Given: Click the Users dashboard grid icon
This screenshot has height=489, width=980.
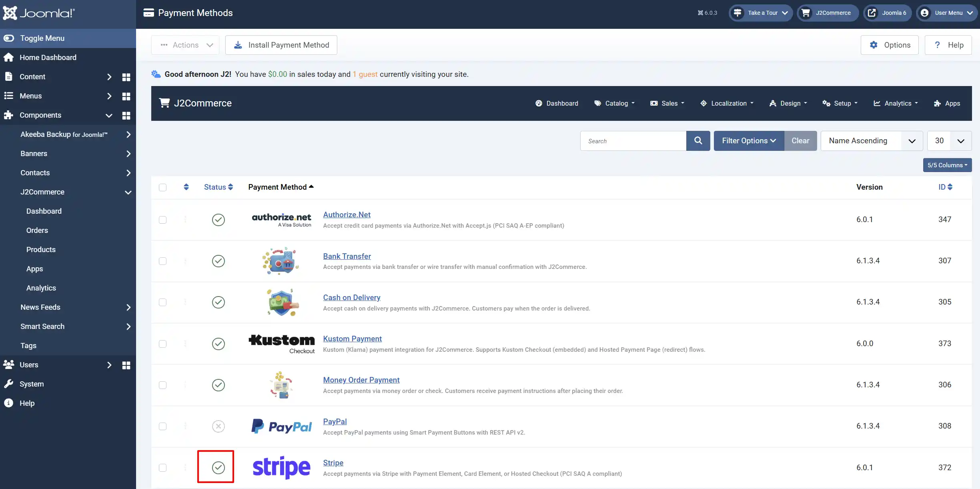Looking at the screenshot, I should (x=126, y=365).
